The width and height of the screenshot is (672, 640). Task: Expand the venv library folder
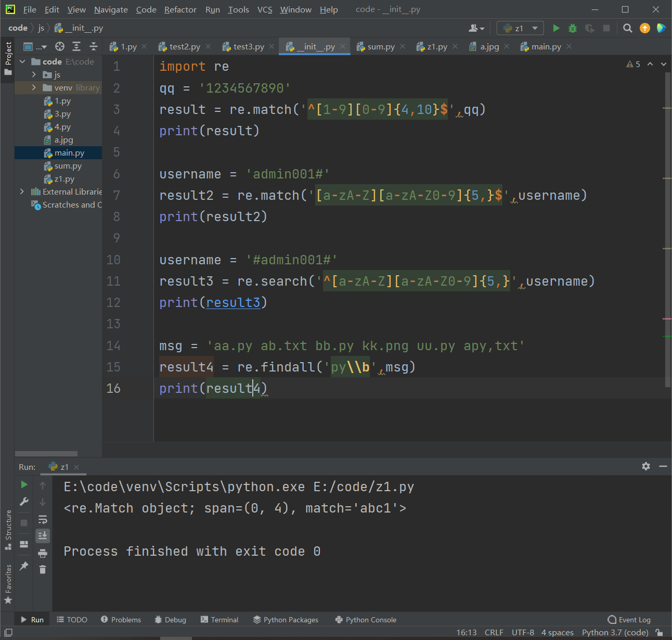(34, 87)
